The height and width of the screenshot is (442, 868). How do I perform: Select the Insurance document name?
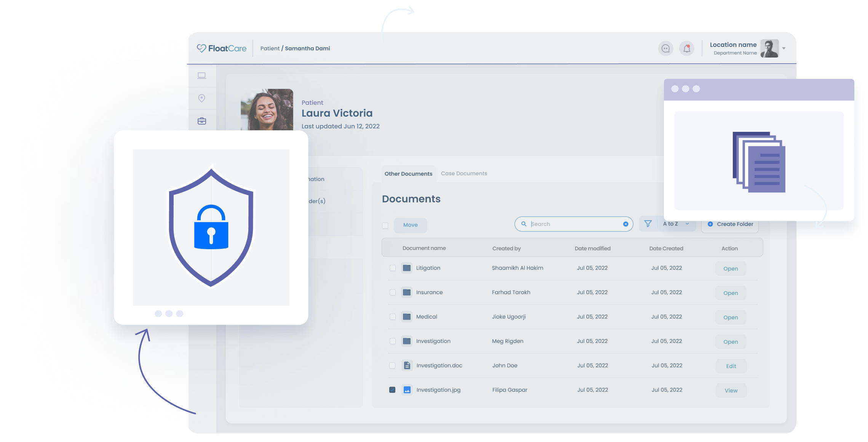tap(429, 292)
